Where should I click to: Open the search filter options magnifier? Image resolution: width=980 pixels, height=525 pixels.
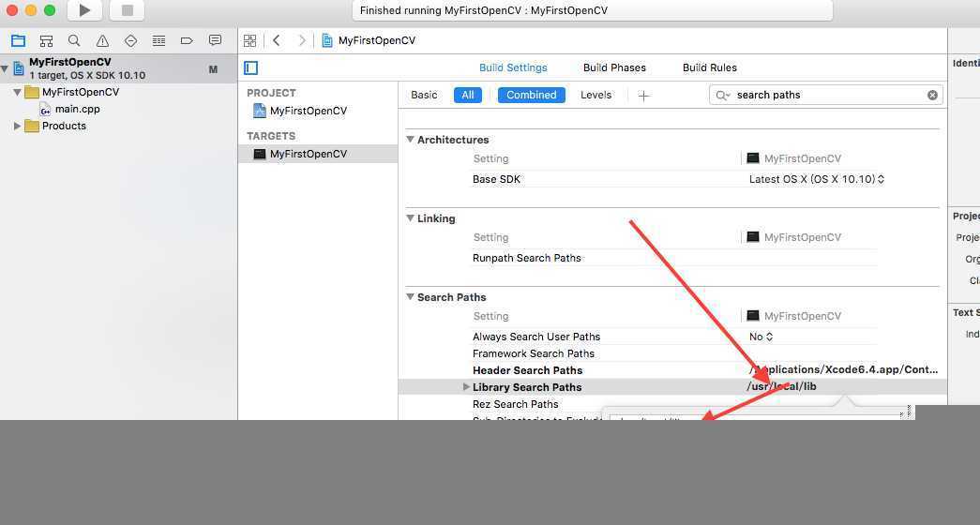tap(723, 95)
